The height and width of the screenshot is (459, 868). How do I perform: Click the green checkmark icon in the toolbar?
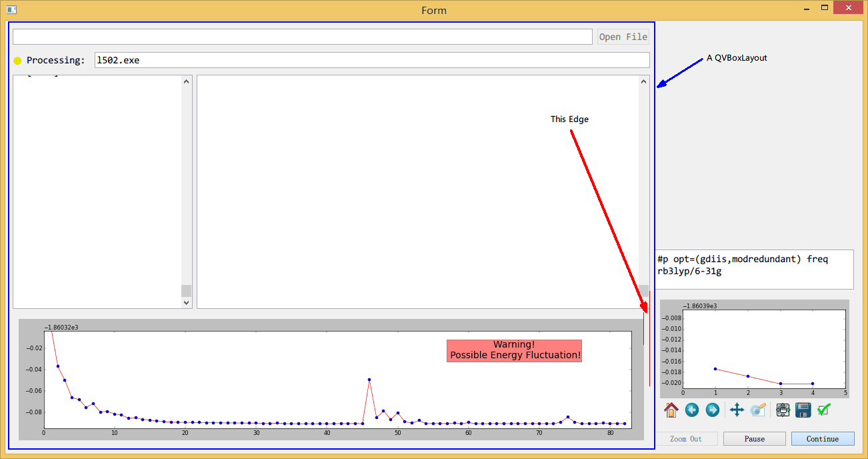[x=824, y=410]
